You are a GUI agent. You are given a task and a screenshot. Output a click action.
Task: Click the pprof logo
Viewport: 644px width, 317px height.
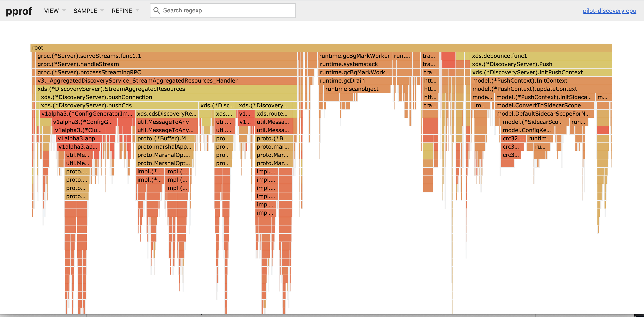coord(19,11)
